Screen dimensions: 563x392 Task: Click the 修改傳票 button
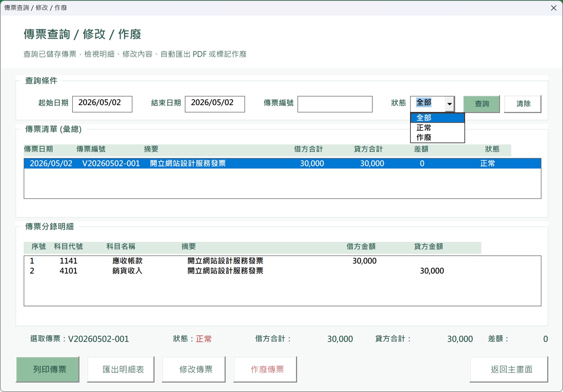pos(194,369)
